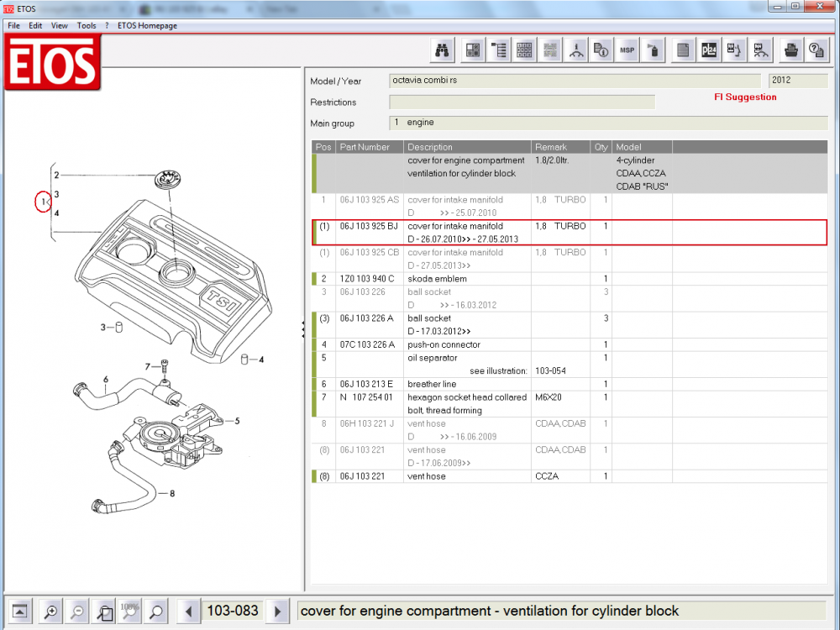Screen dimensions: 840x630
Task: Click the spray can icon
Action: (x=653, y=50)
